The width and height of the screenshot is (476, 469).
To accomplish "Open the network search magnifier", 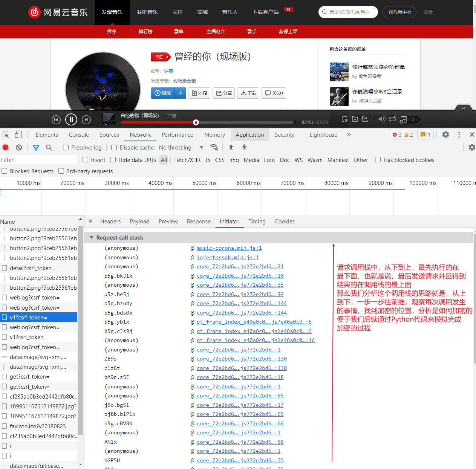I will click(x=49, y=147).
